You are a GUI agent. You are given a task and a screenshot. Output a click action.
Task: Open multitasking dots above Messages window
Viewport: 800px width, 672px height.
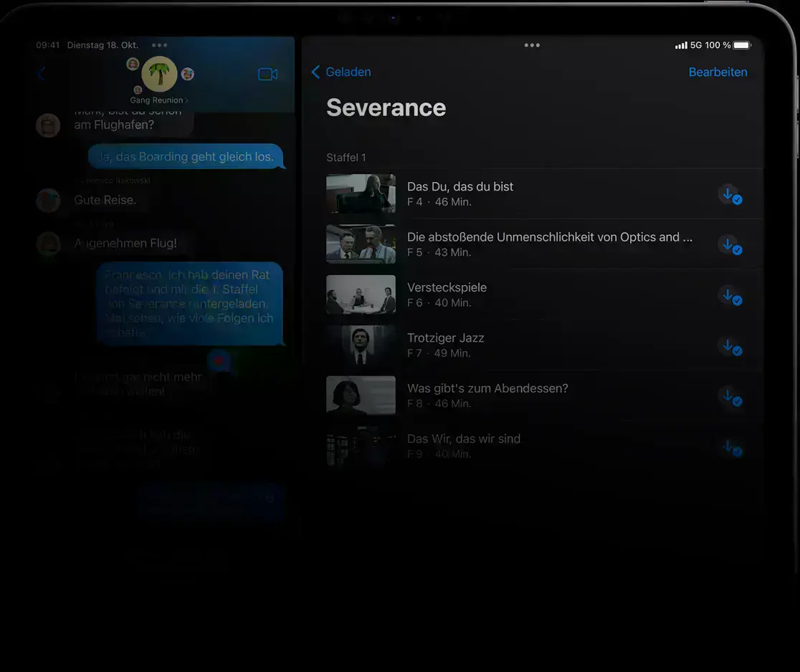160,45
